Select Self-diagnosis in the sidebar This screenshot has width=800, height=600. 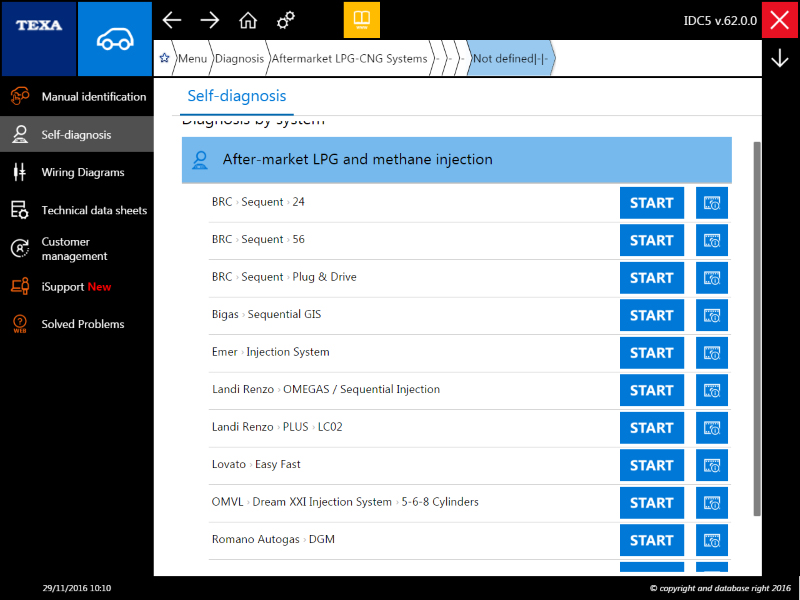[77, 134]
